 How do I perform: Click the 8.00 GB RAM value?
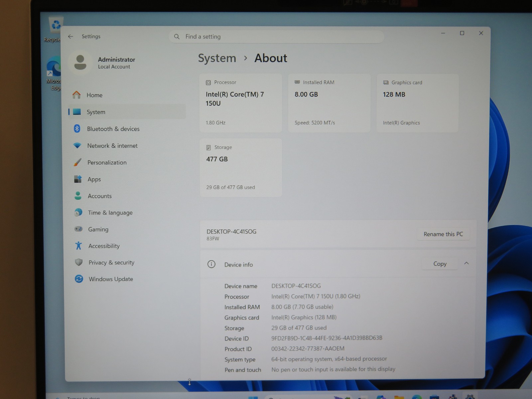point(306,94)
